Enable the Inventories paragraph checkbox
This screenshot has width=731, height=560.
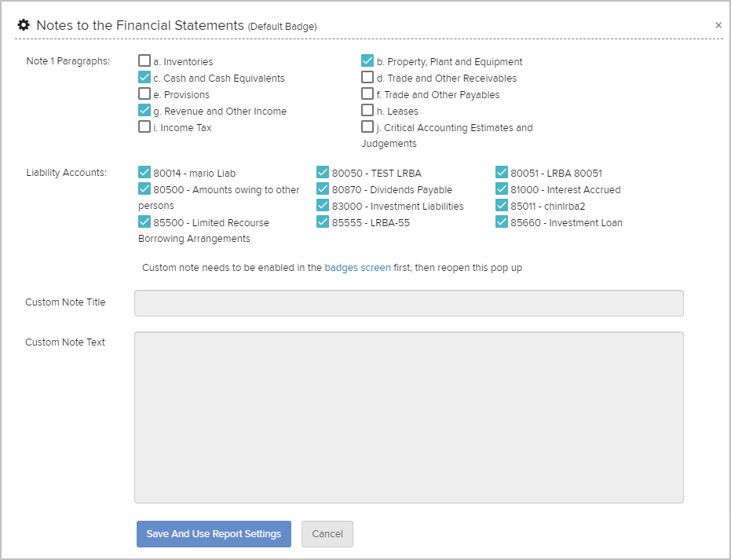144,61
